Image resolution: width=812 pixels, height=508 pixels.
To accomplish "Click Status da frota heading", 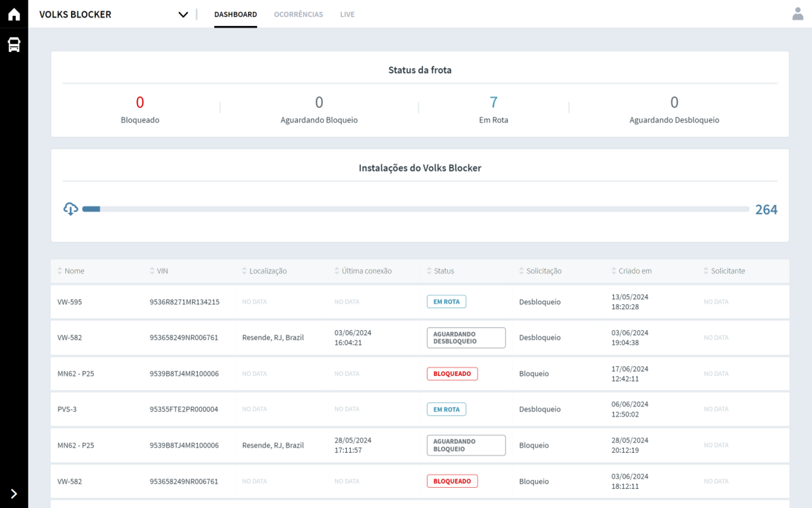I will pyautogui.click(x=420, y=70).
